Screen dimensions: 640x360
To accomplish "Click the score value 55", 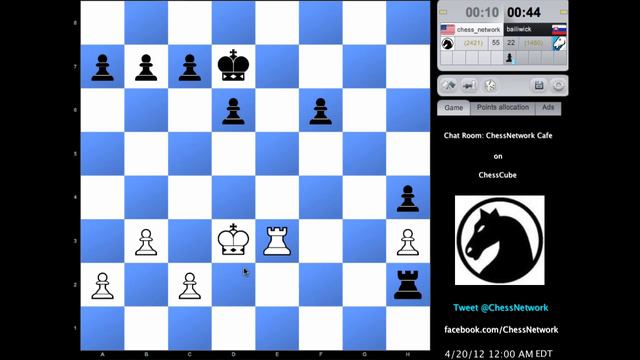I will point(496,43).
